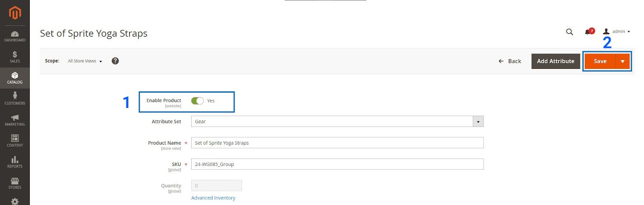644x205 pixels.
Task: Click the disabled Quantity field
Action: [x=217, y=185]
